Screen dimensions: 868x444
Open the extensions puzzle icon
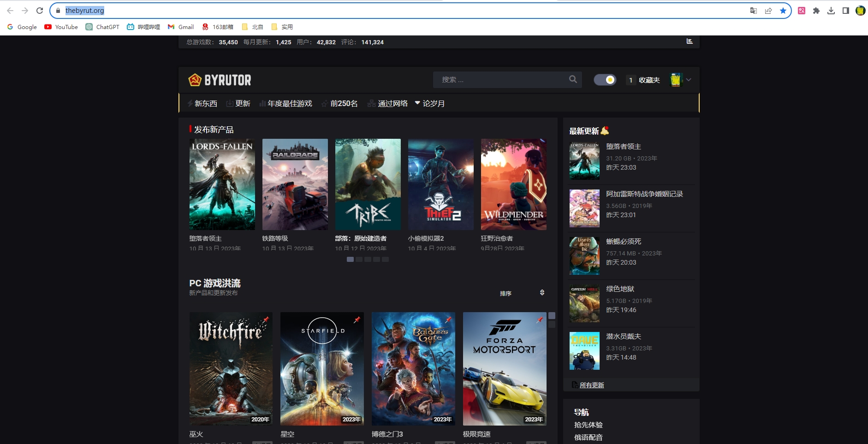click(816, 11)
